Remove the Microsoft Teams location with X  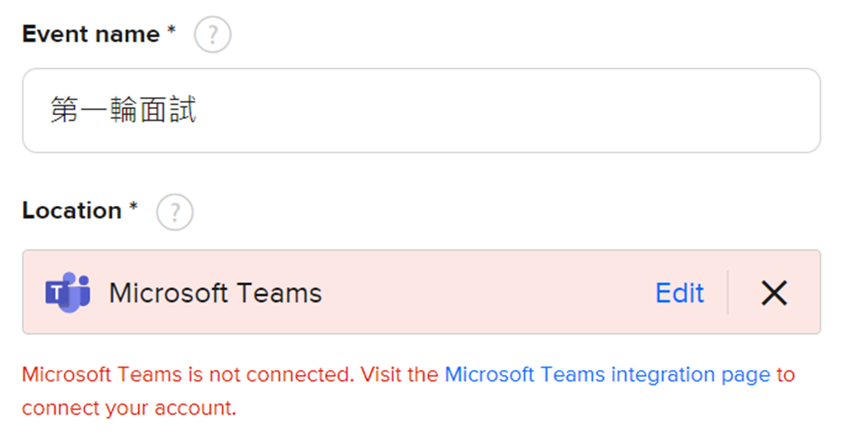pyautogui.click(x=774, y=293)
